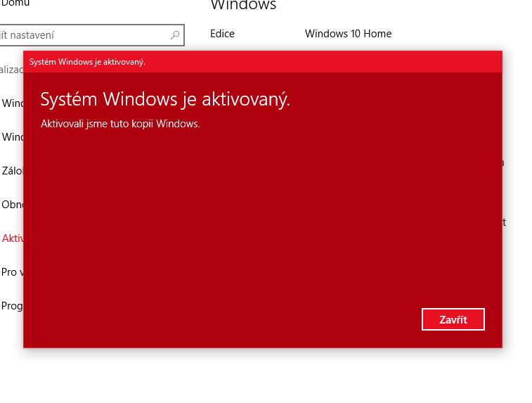Viewport: 532px width, 403px height.
Task: Click the 'Aktivovali jsme tuto kopii Windows.' message
Action: [120, 124]
